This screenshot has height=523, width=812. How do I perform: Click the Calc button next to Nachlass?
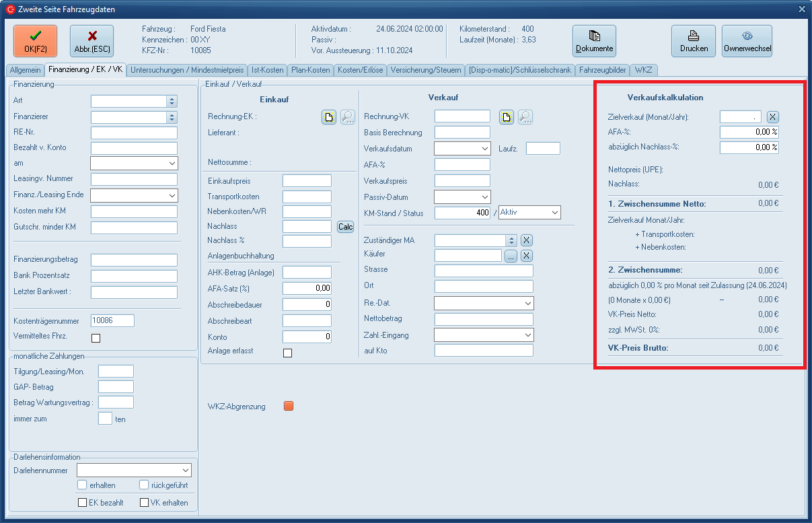pos(345,227)
